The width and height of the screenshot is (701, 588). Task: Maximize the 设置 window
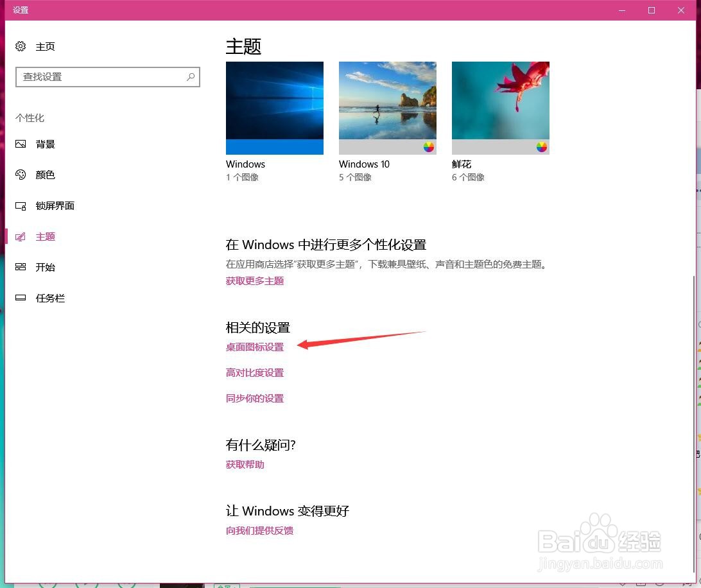(652, 10)
